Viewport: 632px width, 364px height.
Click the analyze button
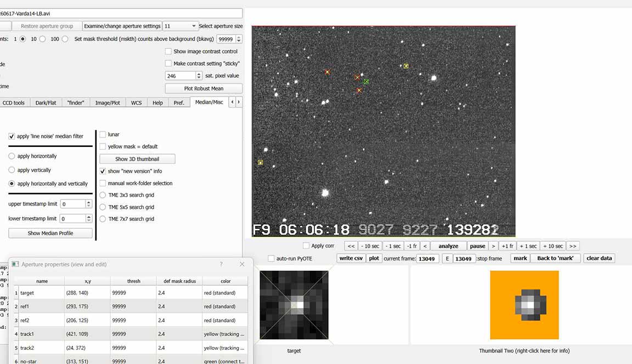click(448, 246)
